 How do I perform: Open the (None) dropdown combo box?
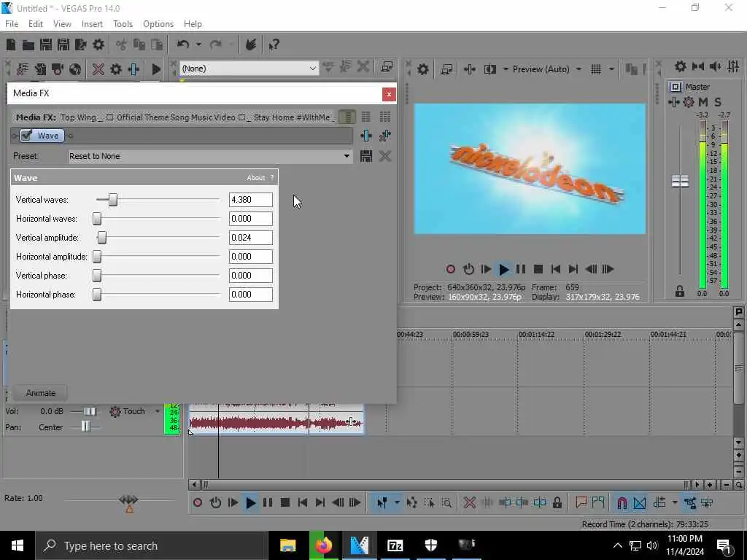[x=249, y=69]
